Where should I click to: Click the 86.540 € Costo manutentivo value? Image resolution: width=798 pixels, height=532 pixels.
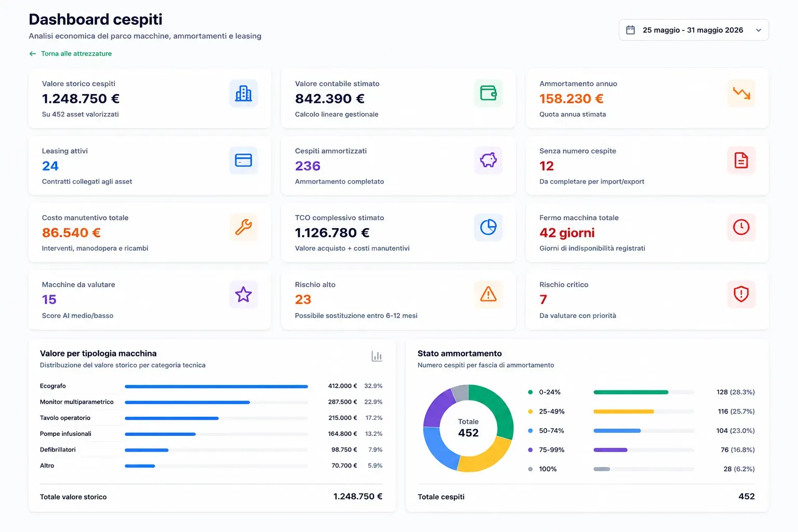click(71, 233)
